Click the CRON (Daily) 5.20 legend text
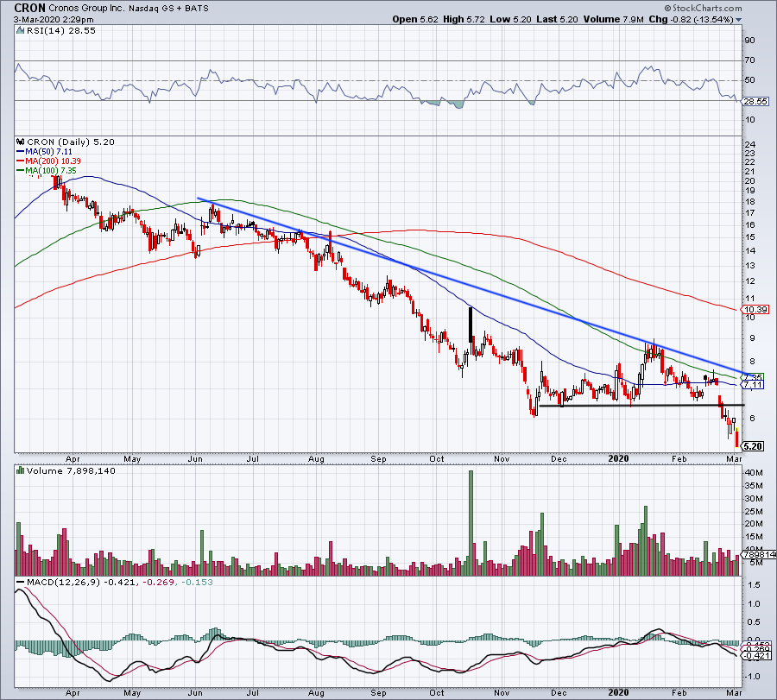Viewport: 777px width, 700px height. [x=71, y=142]
